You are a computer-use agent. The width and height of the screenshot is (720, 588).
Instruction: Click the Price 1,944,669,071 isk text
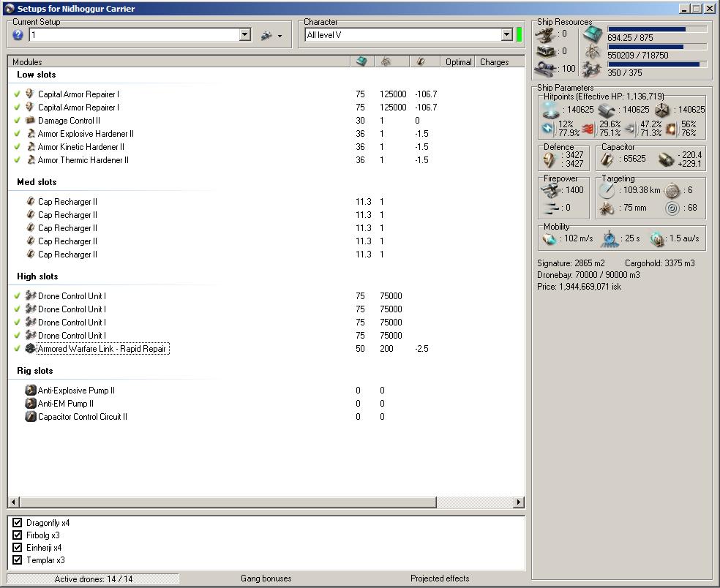[x=579, y=287]
